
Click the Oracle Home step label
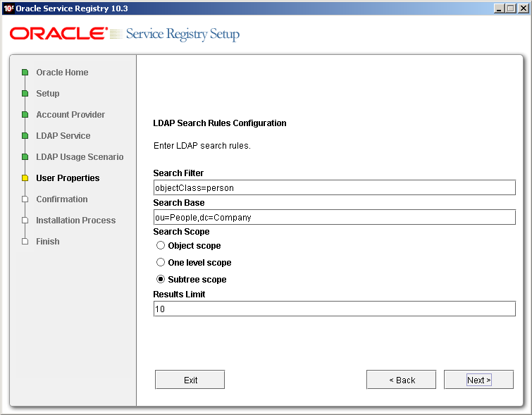62,73
